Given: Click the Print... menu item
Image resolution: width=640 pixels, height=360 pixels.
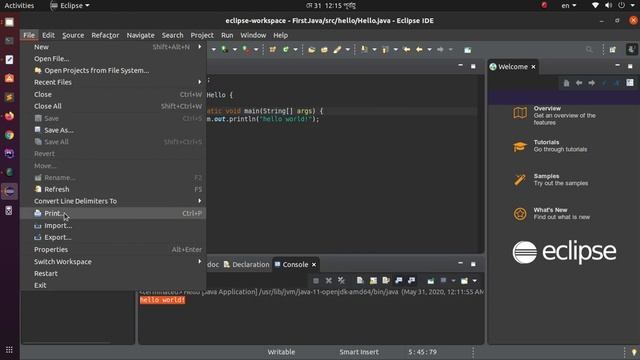Looking at the screenshot, I should pos(113,213).
